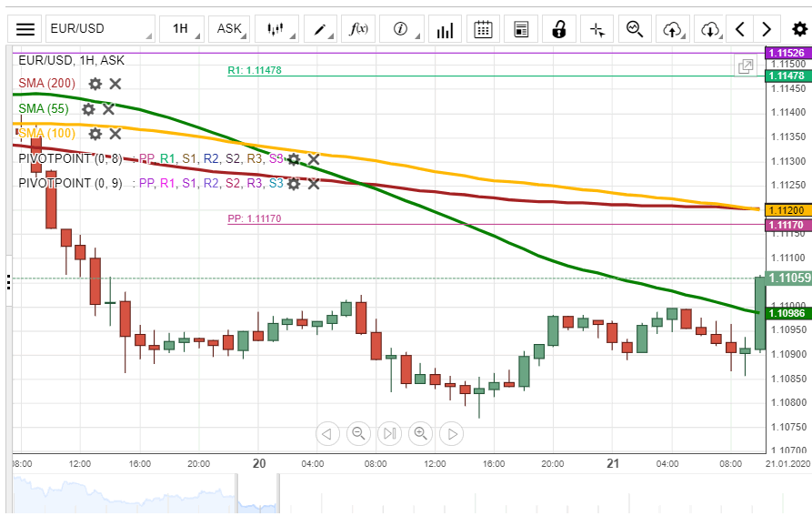Toggle the crosshair cursor tool
The image size is (812, 516).
pos(596,29)
